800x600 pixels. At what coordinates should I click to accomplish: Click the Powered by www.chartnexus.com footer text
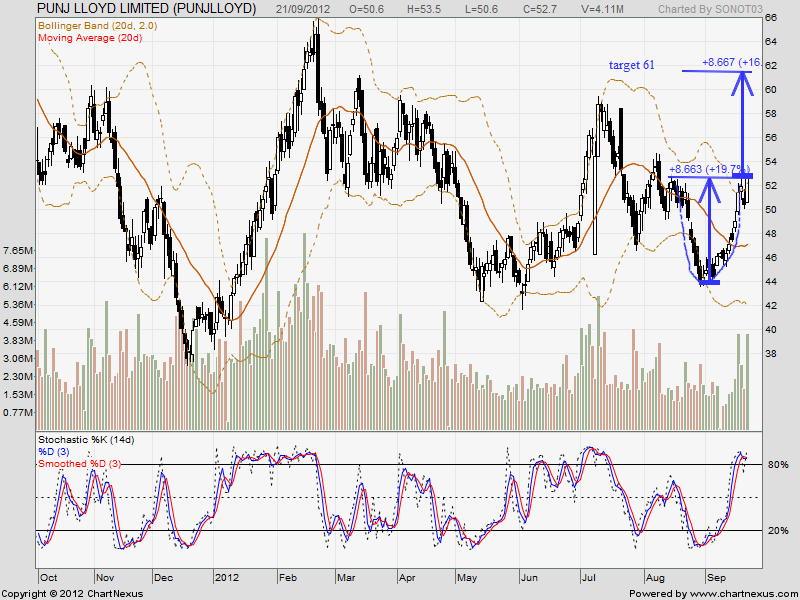coord(713,594)
